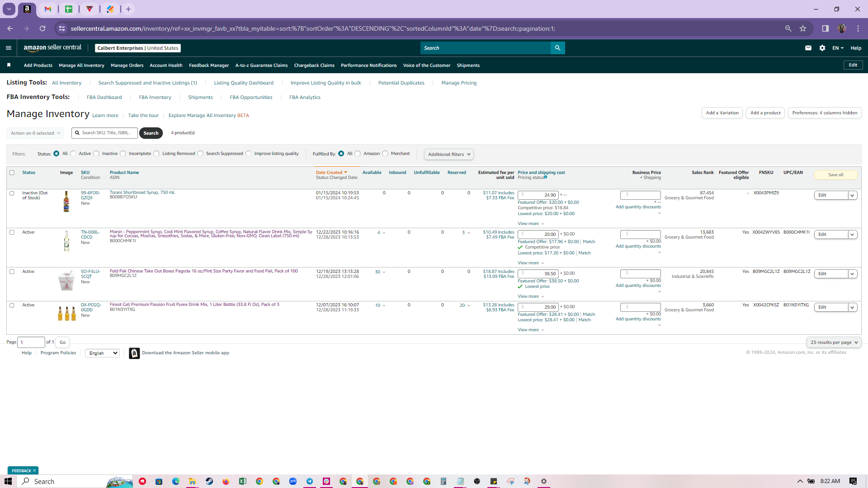Image resolution: width=868 pixels, height=488 pixels.
Task: Open the Chrome three-dot menu
Action: pyautogui.click(x=858, y=28)
